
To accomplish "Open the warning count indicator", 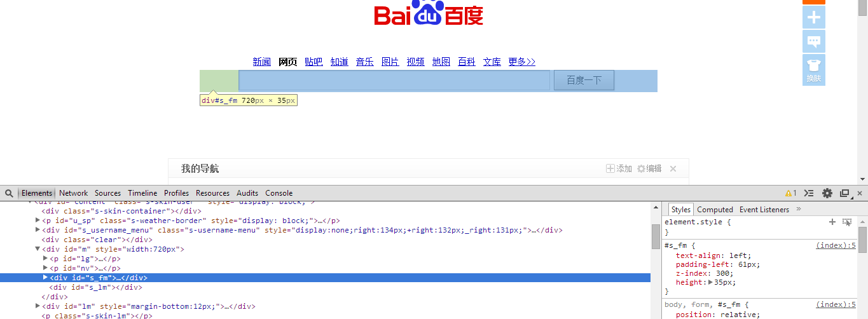I will pyautogui.click(x=791, y=193).
